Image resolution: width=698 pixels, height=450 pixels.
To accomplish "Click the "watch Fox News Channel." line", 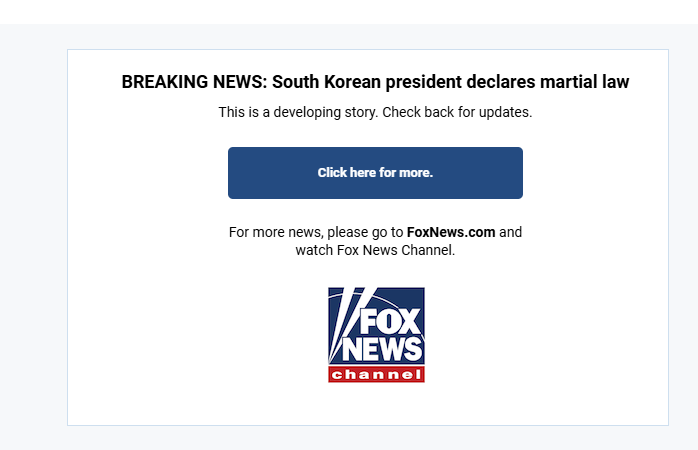I will point(375,250).
